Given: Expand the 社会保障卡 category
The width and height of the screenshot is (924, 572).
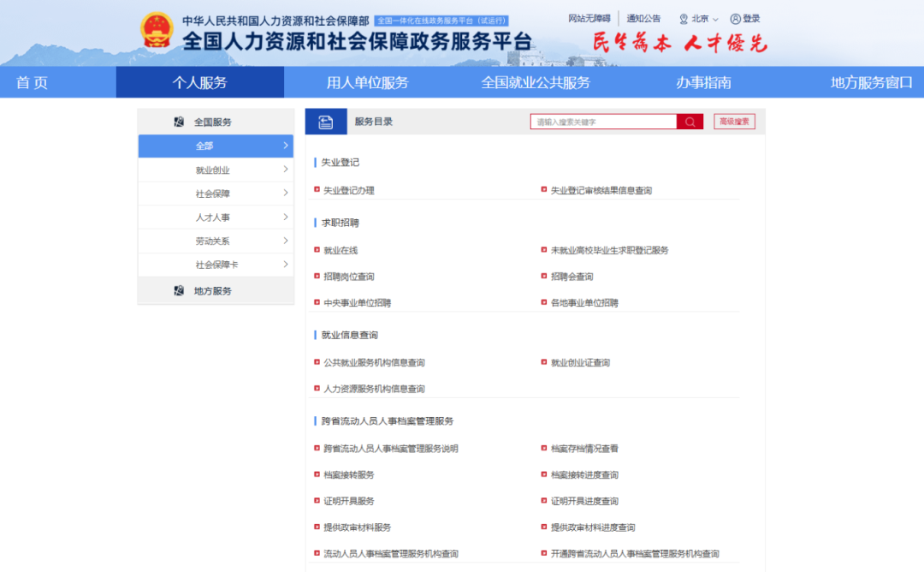Looking at the screenshot, I should pos(215,265).
